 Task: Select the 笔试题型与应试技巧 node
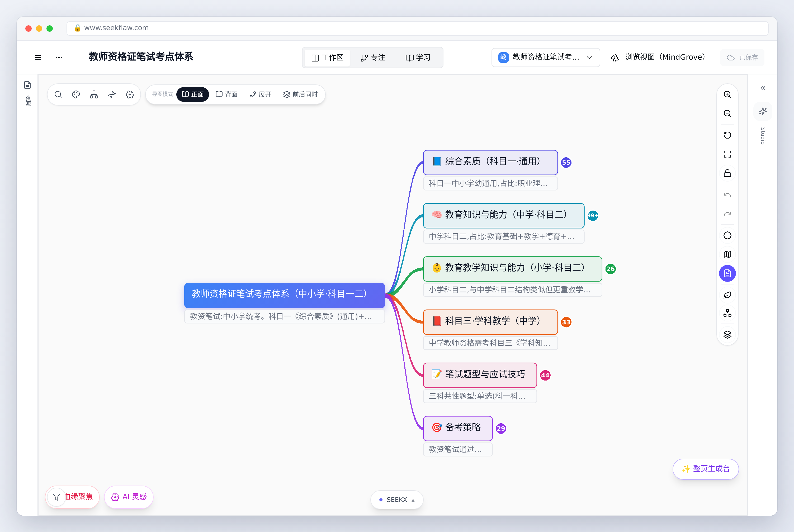click(x=480, y=375)
